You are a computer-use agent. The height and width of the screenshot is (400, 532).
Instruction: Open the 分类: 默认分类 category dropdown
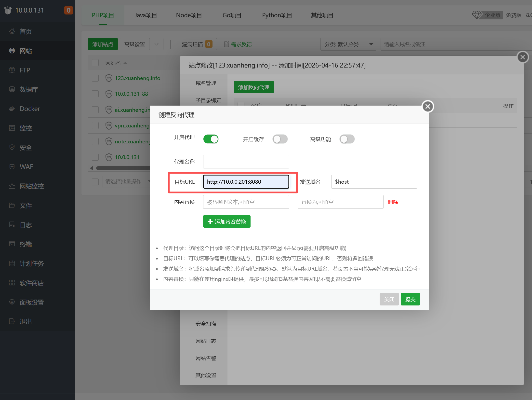[x=348, y=44]
